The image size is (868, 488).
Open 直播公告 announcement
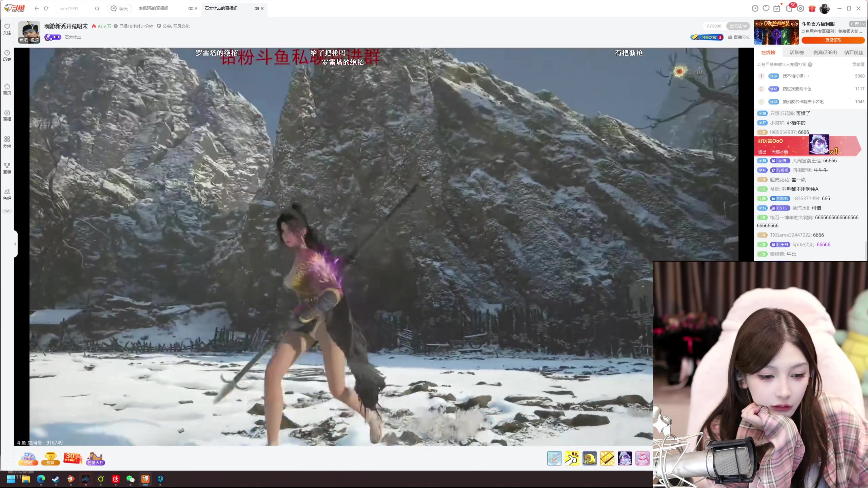click(739, 37)
